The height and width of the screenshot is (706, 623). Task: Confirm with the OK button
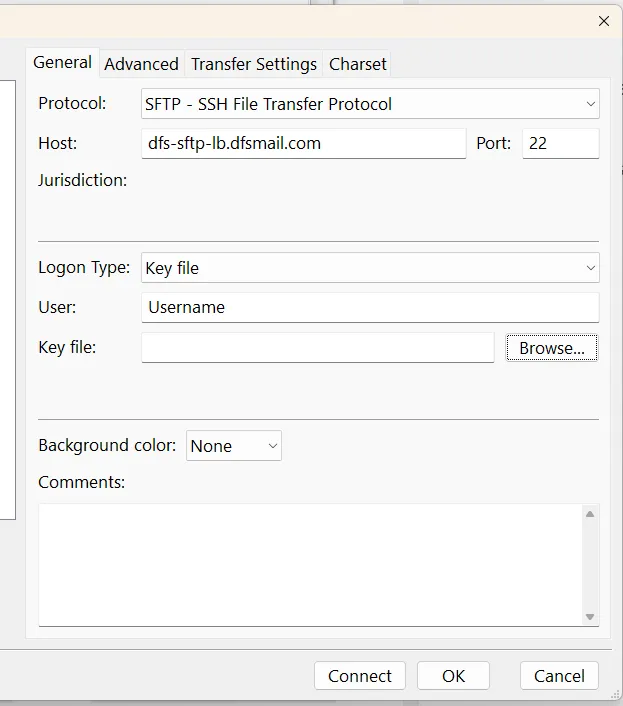click(453, 676)
